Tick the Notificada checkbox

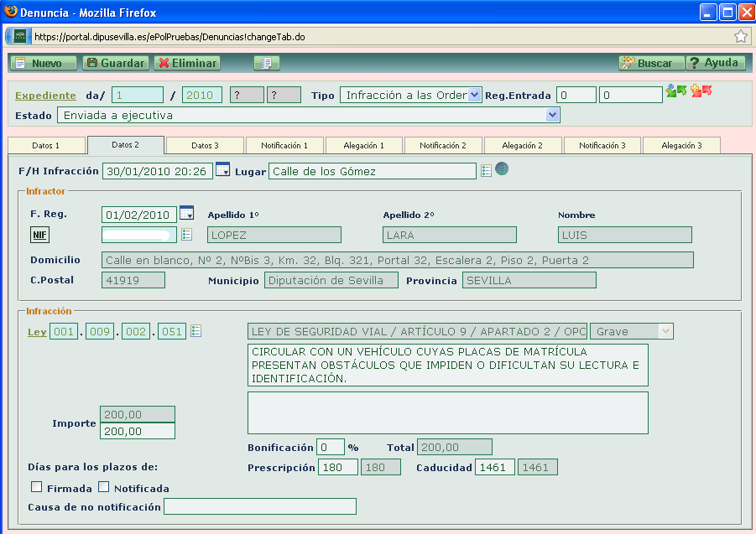104,487
